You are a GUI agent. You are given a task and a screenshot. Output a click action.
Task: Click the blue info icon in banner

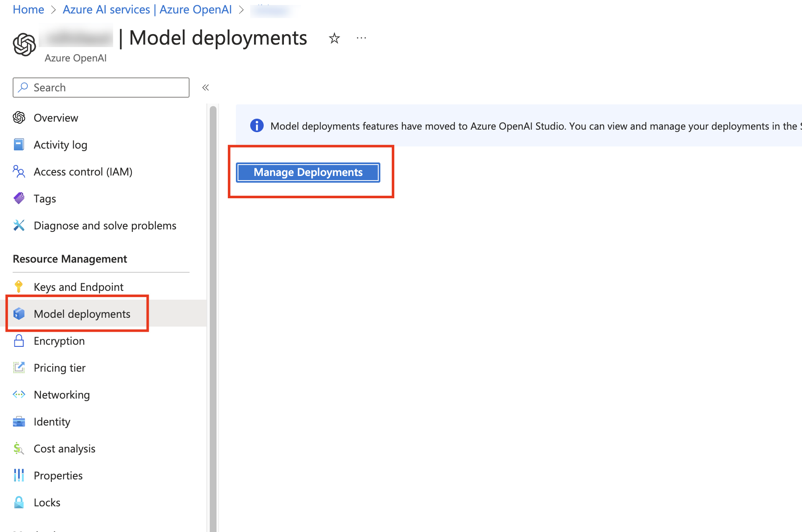click(257, 125)
